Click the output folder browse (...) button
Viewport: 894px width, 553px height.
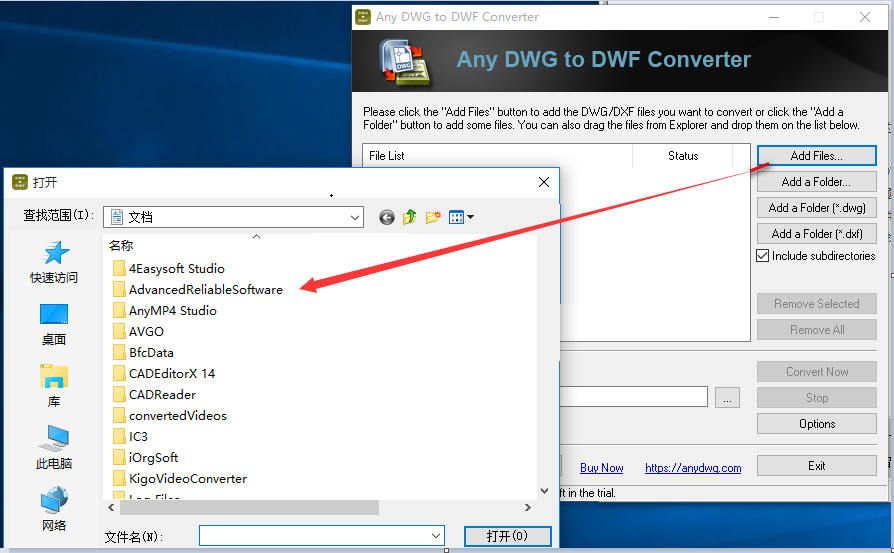(x=727, y=397)
